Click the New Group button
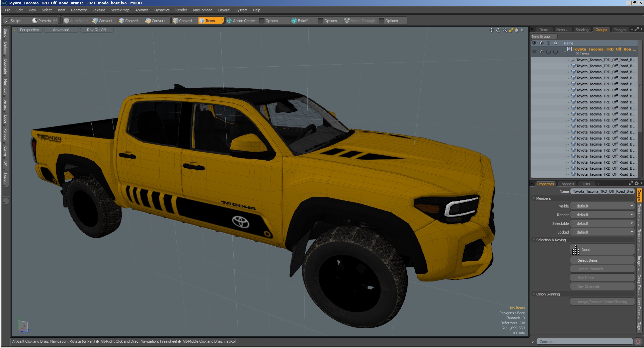644x348 pixels. tap(544, 36)
